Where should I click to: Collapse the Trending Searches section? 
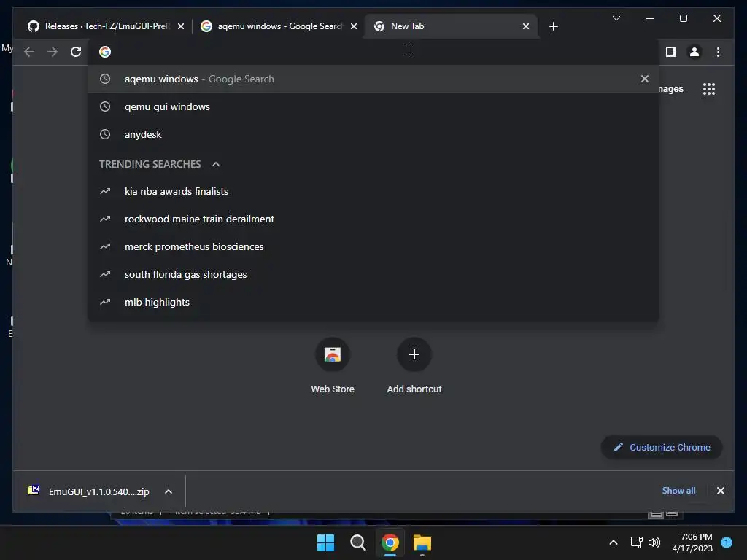216,164
